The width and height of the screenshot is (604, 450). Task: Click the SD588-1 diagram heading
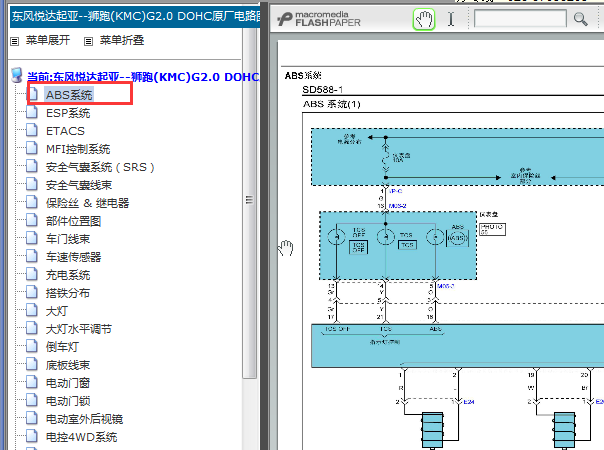tap(322, 90)
